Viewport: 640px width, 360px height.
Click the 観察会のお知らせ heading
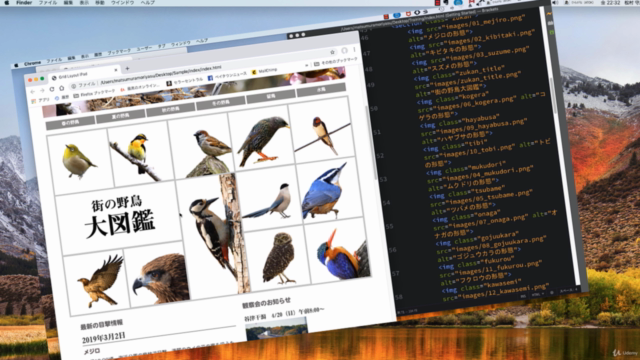(267, 303)
